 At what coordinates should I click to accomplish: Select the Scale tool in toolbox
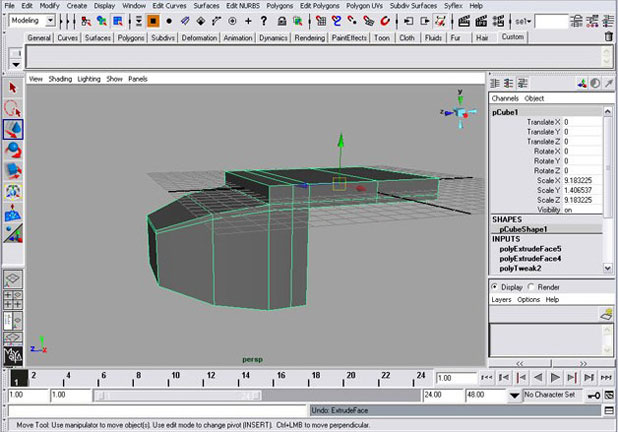point(13,171)
